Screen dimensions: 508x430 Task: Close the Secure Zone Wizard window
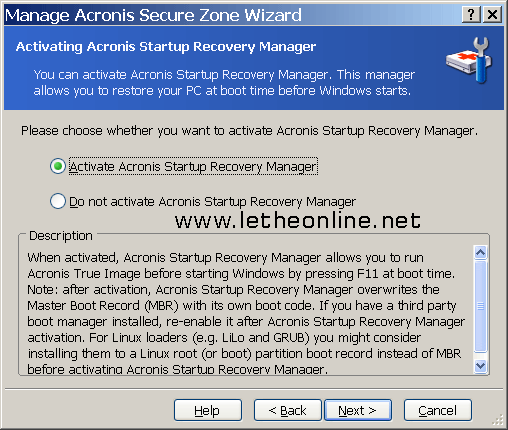click(492, 15)
